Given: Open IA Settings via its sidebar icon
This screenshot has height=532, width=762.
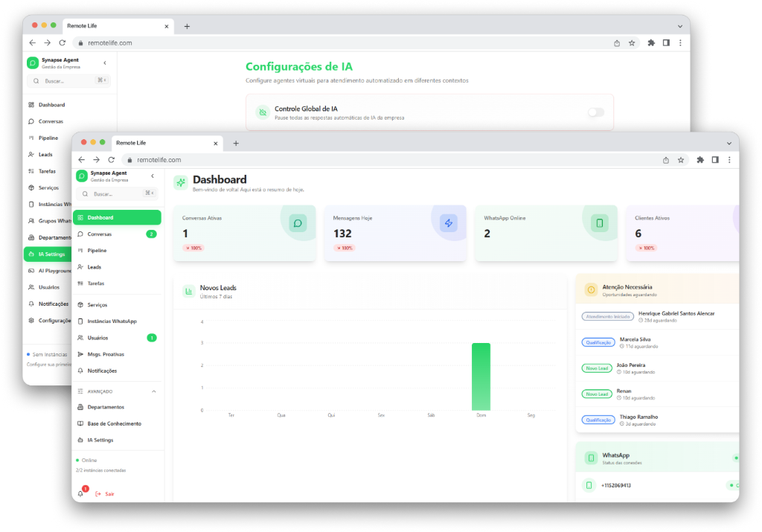Looking at the screenshot, I should pyautogui.click(x=82, y=439).
